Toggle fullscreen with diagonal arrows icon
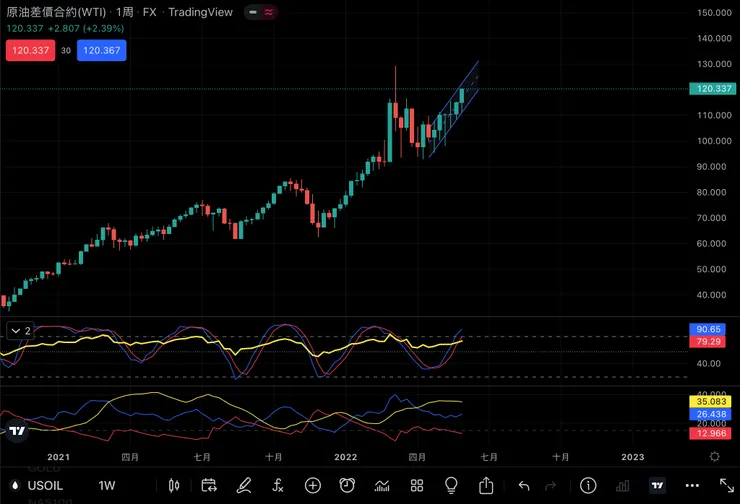The height and width of the screenshot is (504, 740). pyautogui.click(x=727, y=485)
